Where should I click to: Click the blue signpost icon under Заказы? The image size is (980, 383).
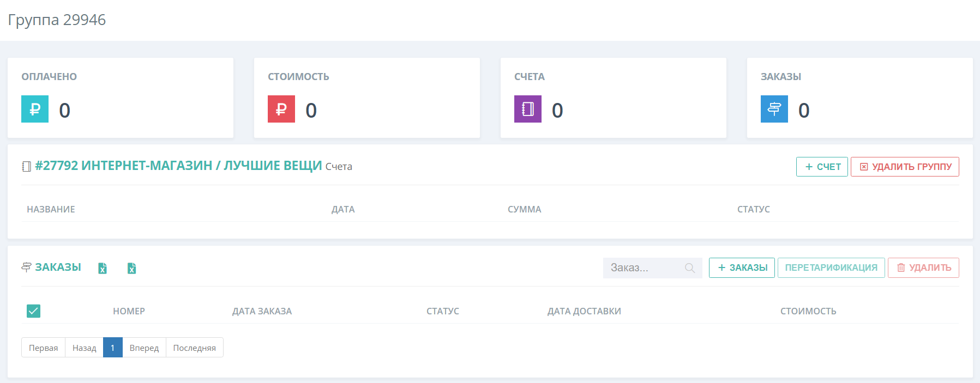[774, 109]
